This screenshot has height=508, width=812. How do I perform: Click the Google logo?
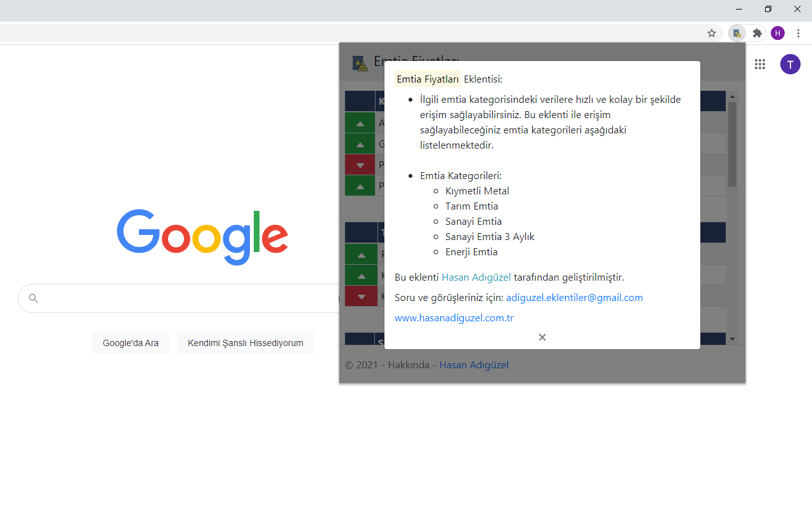(x=202, y=237)
